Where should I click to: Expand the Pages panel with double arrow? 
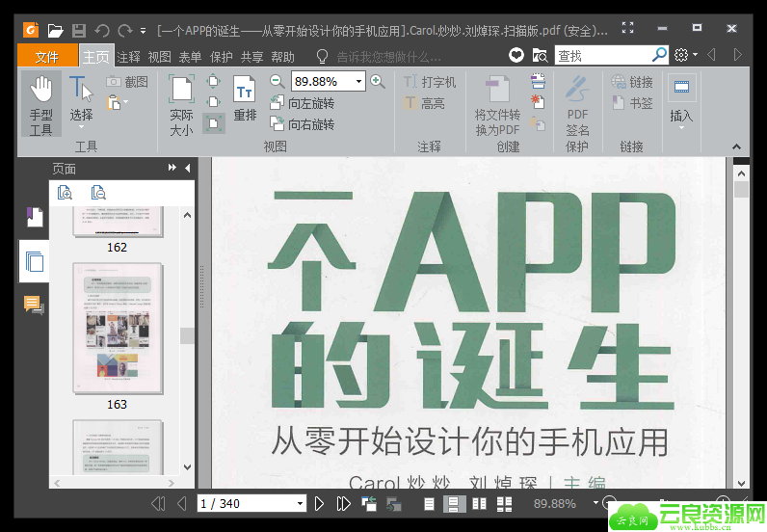[x=172, y=168]
